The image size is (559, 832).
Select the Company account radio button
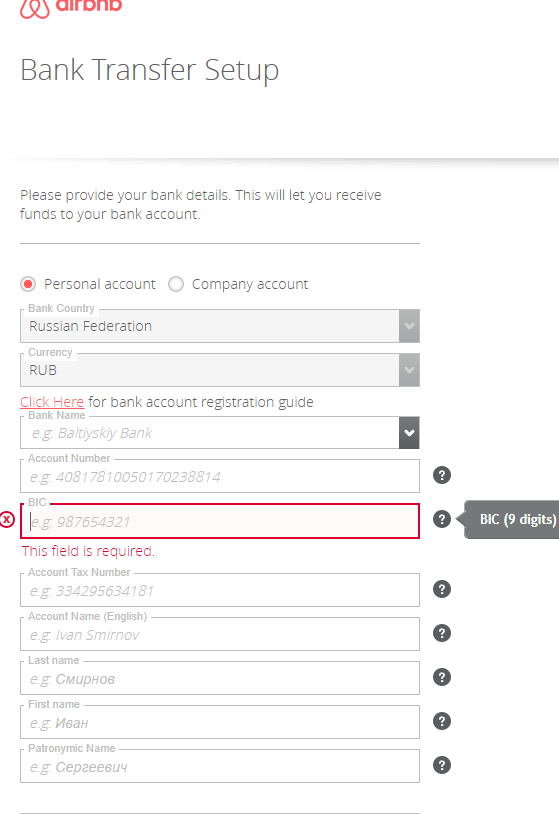pos(176,284)
